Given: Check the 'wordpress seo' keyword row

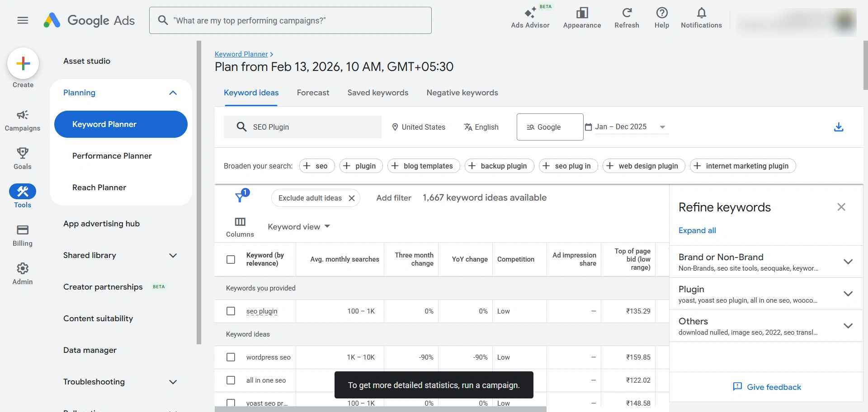Looking at the screenshot, I should (231, 357).
